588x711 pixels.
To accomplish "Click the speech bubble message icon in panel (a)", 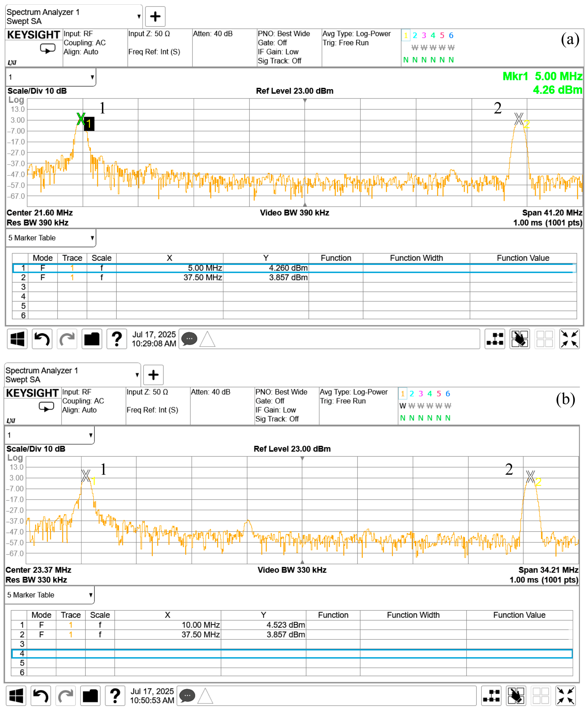I will click(x=189, y=339).
